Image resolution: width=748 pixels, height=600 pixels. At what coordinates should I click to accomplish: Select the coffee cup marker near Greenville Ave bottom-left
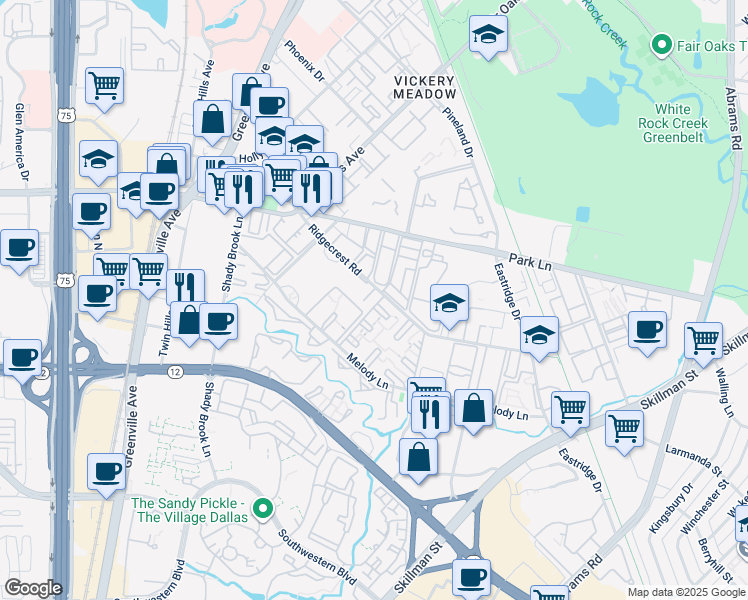click(x=105, y=472)
